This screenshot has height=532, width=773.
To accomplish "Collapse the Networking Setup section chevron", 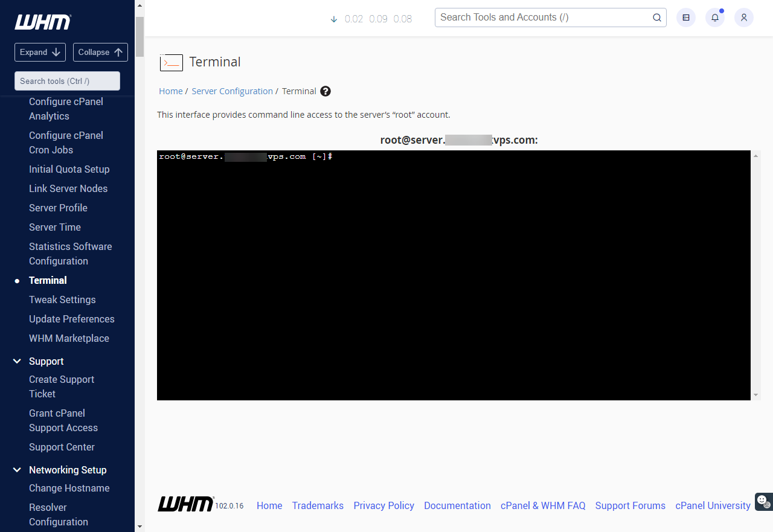I will pos(17,470).
